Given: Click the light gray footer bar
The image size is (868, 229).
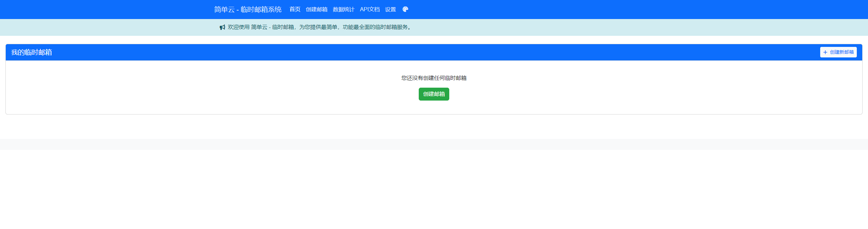Looking at the screenshot, I should pyautogui.click(x=434, y=144).
